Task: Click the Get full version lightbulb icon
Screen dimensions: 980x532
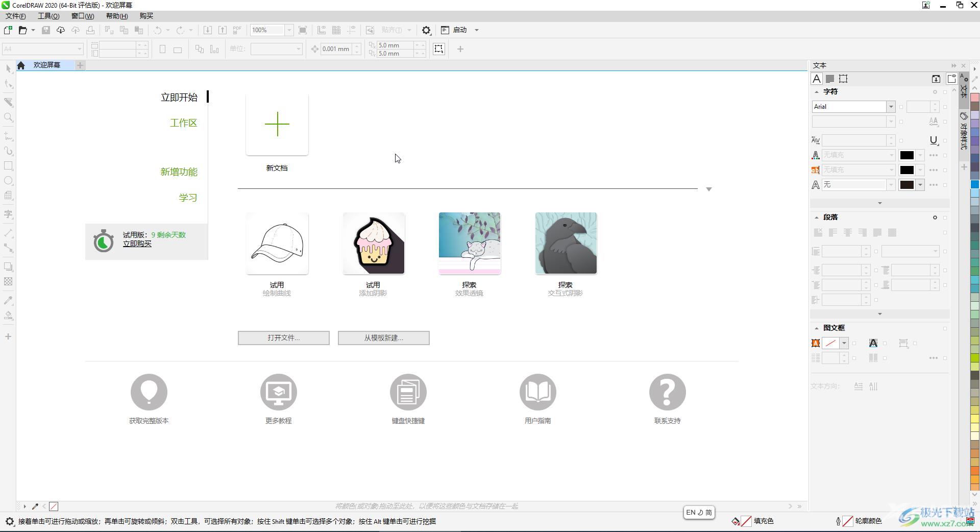Action: tap(149, 392)
